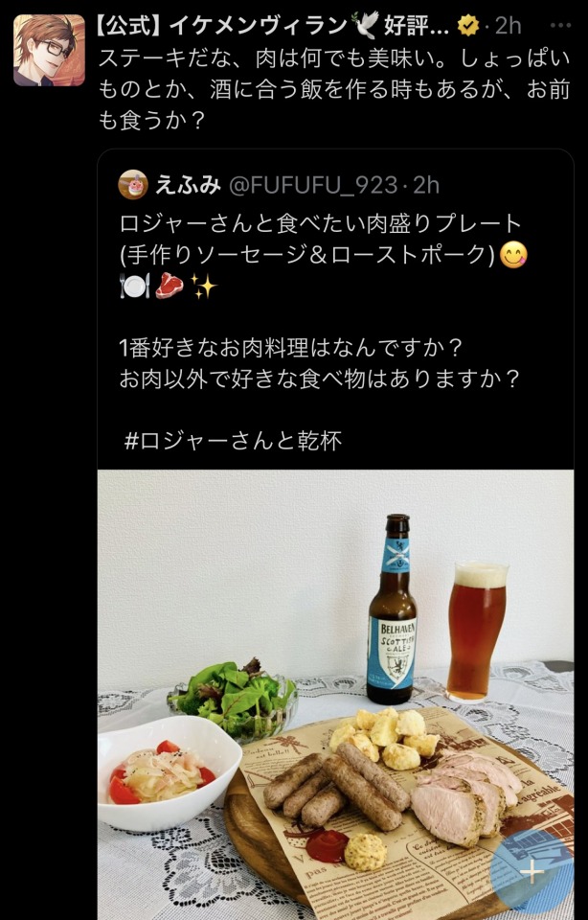The width and height of the screenshot is (588, 920).
Task: Tap the えふみ display name
Action: pos(188,185)
